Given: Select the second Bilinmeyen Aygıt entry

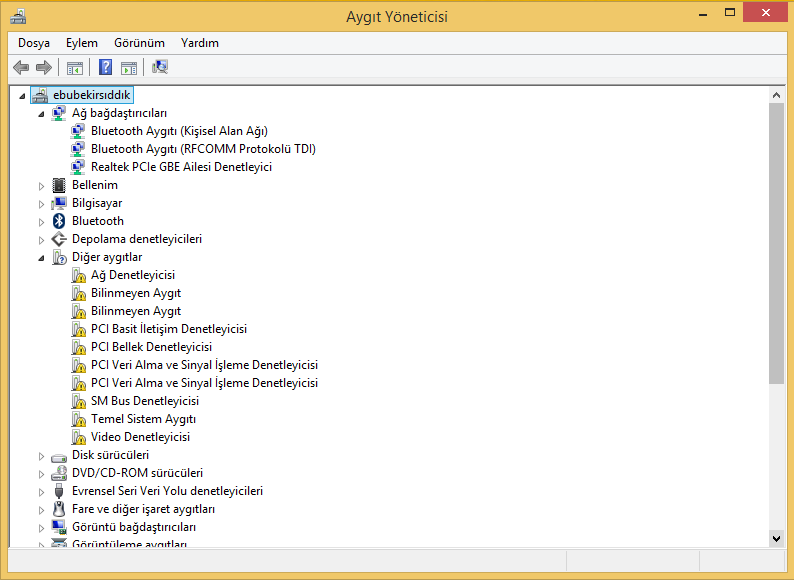Looking at the screenshot, I should click(x=136, y=311).
